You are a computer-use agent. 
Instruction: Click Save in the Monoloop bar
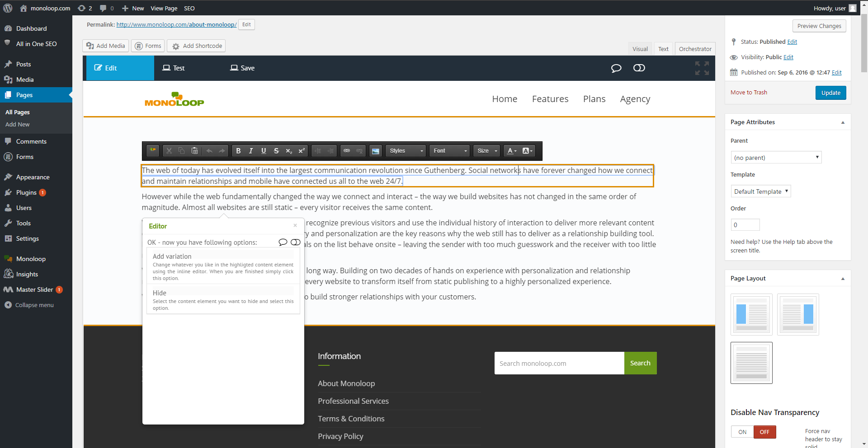click(x=242, y=68)
